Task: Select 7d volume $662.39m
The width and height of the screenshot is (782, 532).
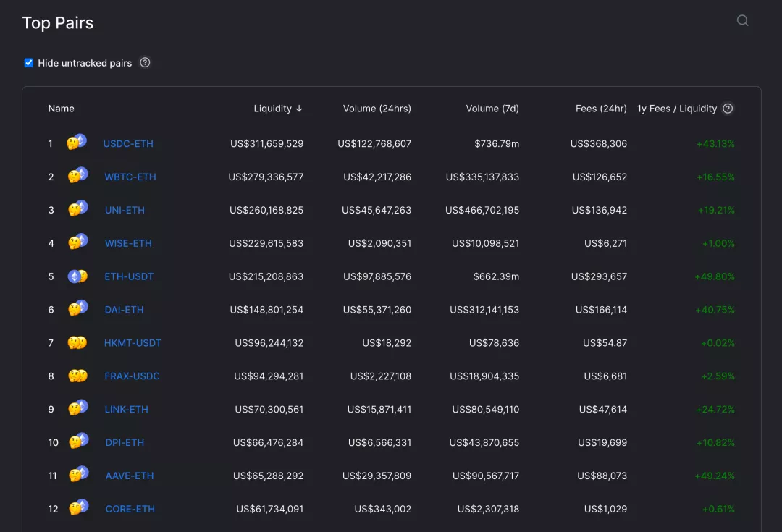Action: tap(496, 276)
